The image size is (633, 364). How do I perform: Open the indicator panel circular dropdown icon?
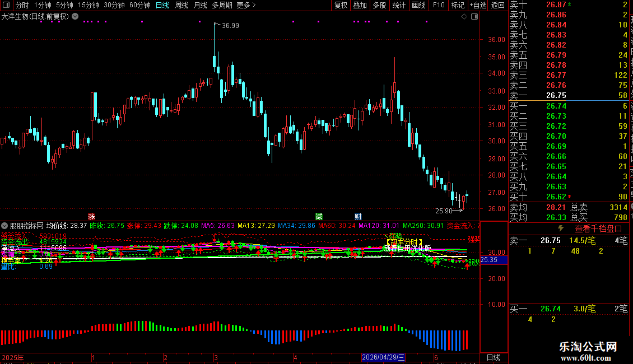point(4,226)
